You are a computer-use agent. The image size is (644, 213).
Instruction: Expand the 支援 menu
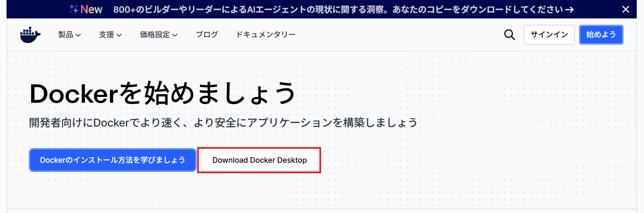click(110, 35)
